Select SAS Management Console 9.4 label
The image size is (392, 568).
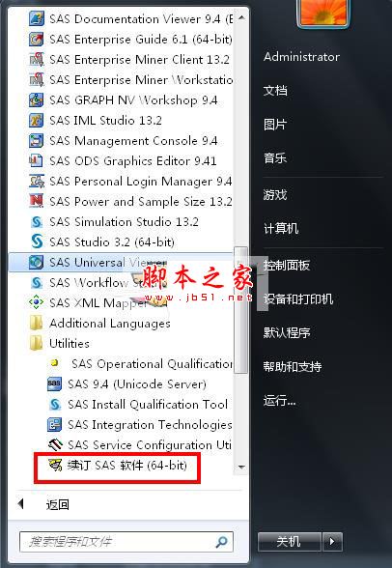(x=133, y=140)
